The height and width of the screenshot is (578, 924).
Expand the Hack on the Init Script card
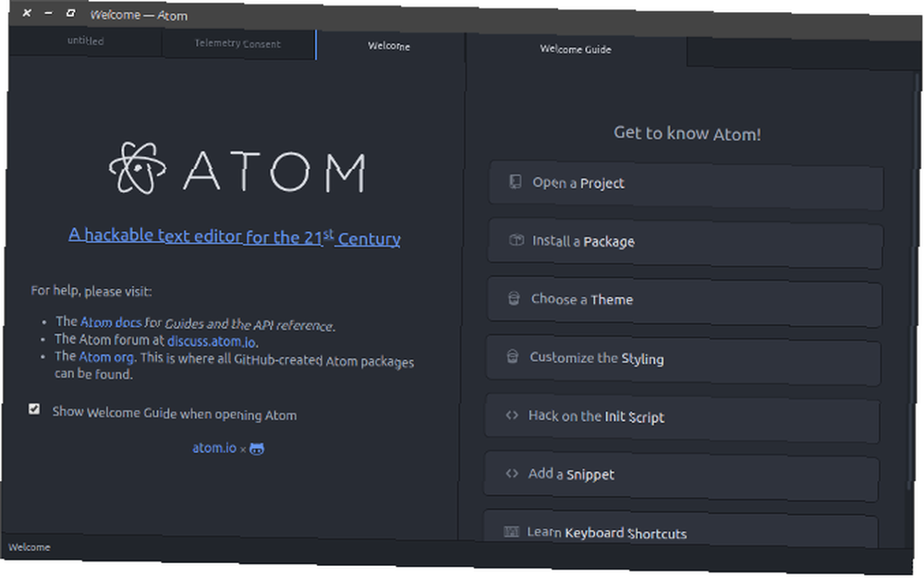point(682,418)
